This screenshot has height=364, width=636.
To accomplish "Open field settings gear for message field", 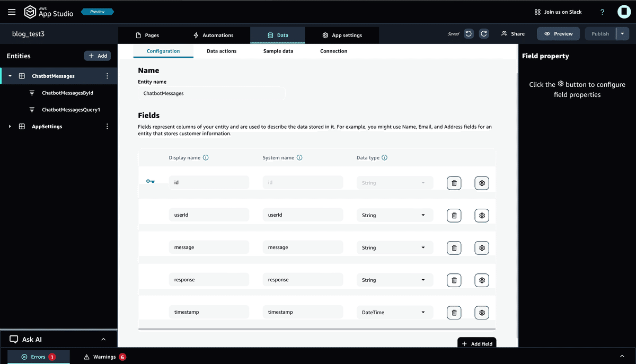I will pyautogui.click(x=481, y=247).
